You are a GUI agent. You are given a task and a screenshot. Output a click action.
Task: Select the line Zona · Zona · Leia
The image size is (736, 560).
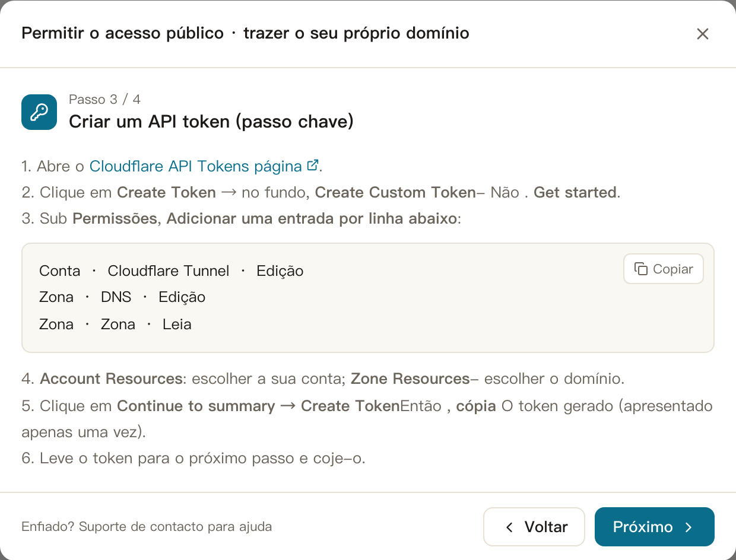click(x=115, y=324)
